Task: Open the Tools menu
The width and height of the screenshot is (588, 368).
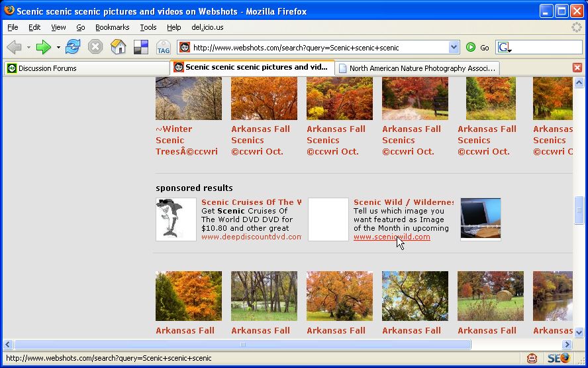Action: click(x=148, y=27)
